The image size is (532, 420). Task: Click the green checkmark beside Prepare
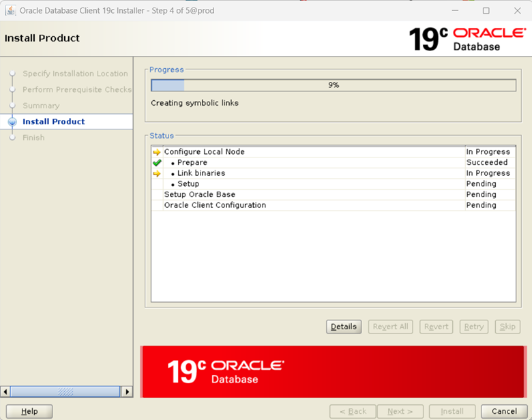[x=157, y=163]
